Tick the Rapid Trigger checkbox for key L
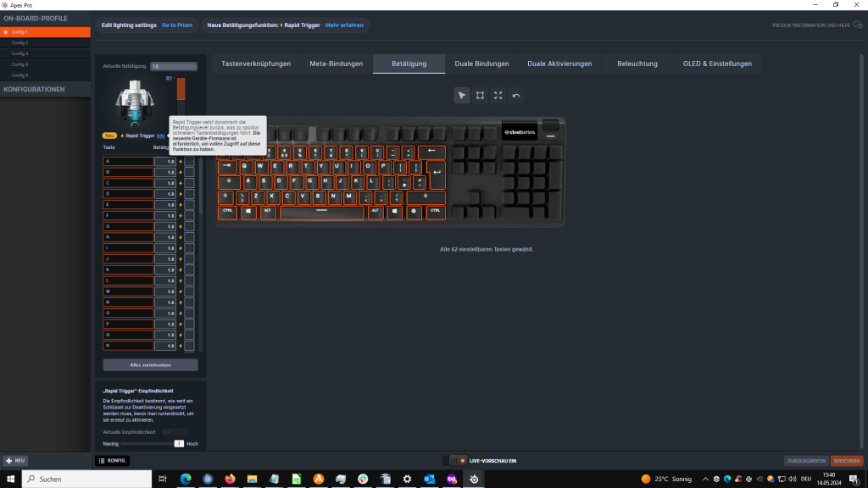This screenshot has width=868, height=488. 189,280
